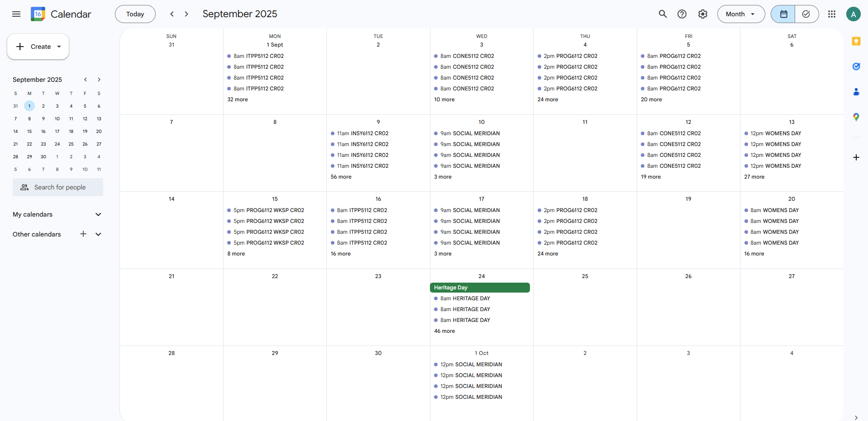
Task: Collapse the My calendars section
Action: 98,214
